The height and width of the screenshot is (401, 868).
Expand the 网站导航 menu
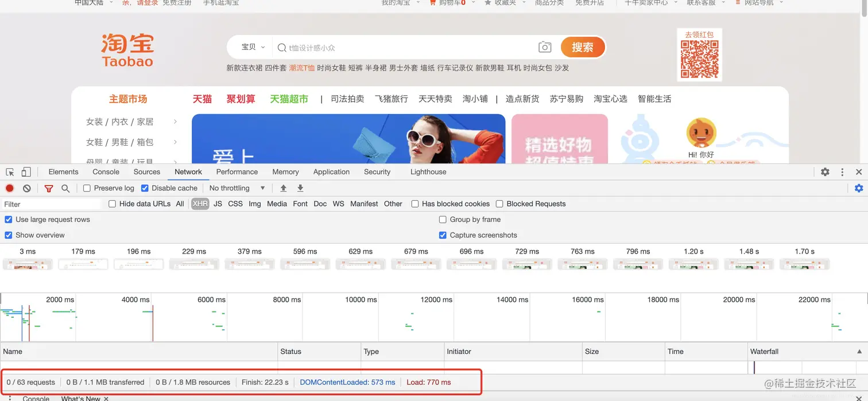pos(759,3)
